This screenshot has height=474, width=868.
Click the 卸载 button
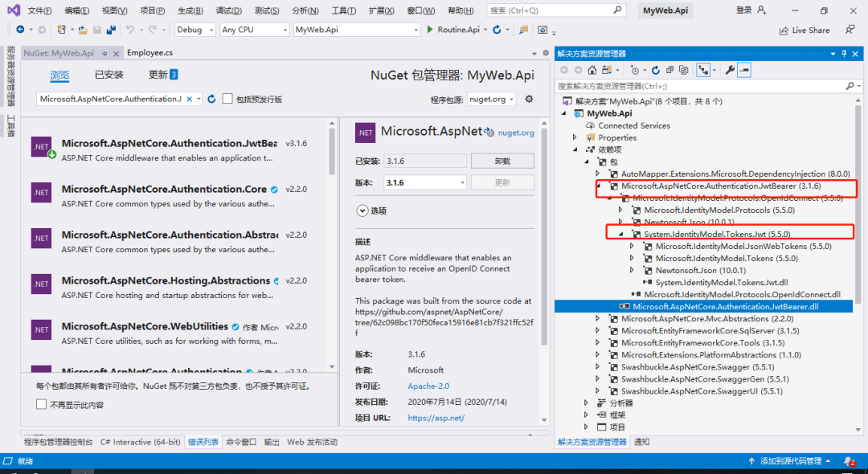502,161
